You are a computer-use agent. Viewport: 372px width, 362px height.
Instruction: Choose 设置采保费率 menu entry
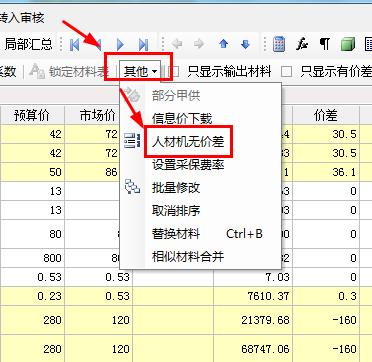[x=201, y=165]
